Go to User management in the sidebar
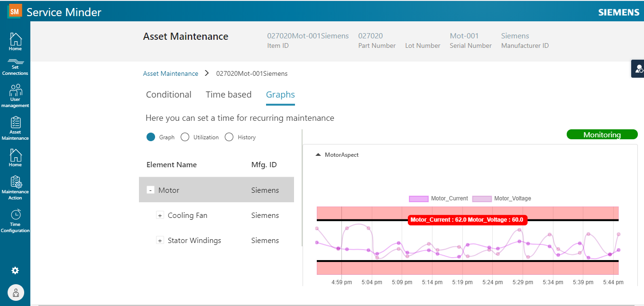 coord(15,96)
